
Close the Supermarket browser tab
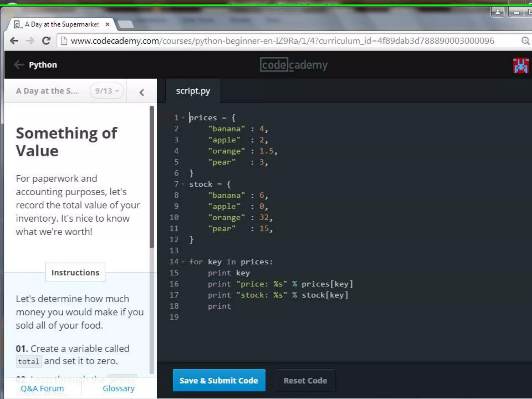107,24
